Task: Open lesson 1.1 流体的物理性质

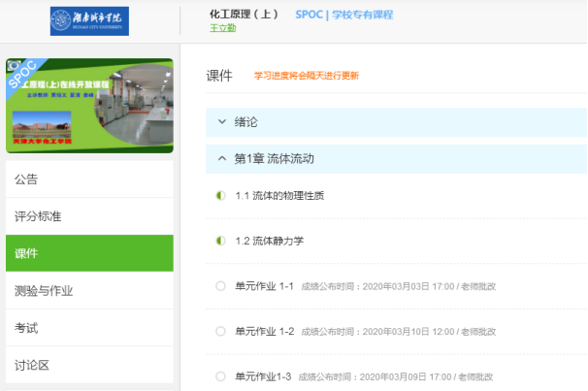Action: 279,195
